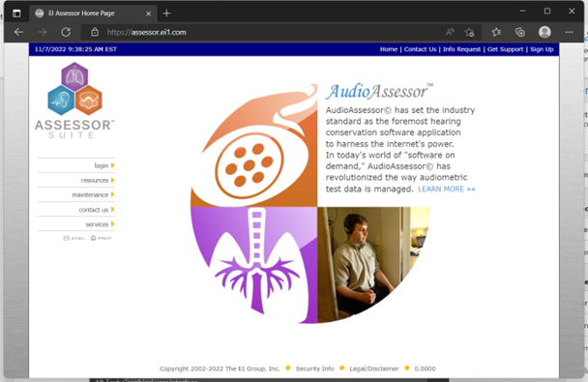This screenshot has height=382, width=588.
Task: Follow the LEARN MORE link
Action: [447, 189]
